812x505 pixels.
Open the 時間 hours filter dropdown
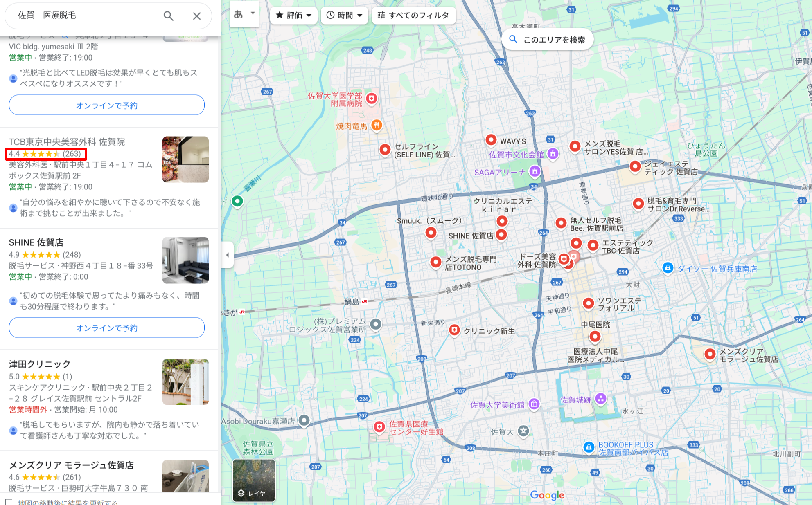tap(345, 16)
